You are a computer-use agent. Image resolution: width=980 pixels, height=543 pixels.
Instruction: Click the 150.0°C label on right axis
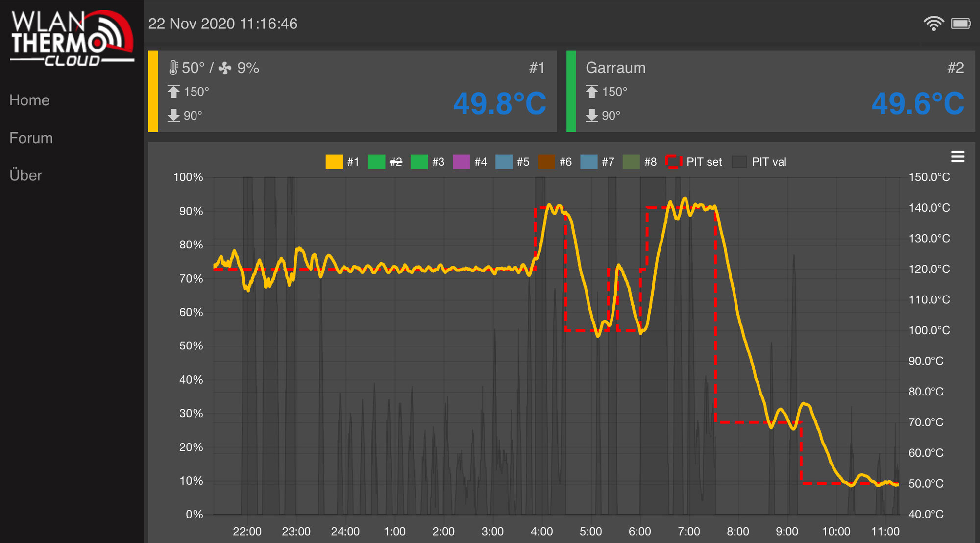[x=930, y=177]
